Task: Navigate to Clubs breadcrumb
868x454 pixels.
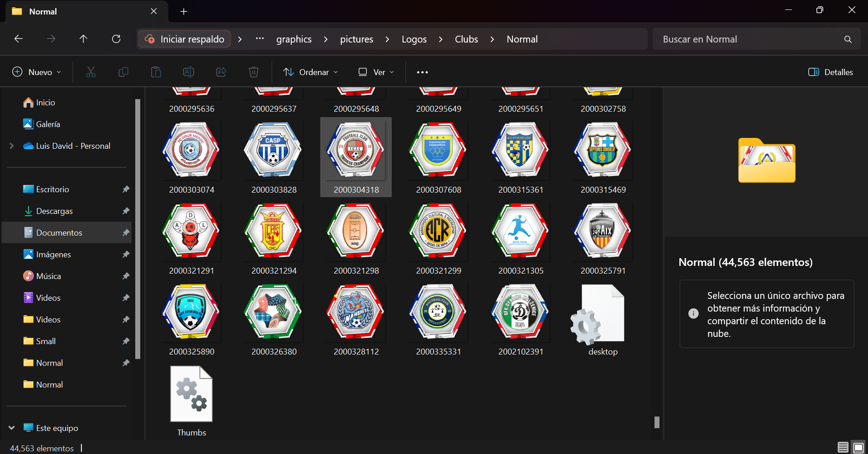Action: click(x=466, y=39)
